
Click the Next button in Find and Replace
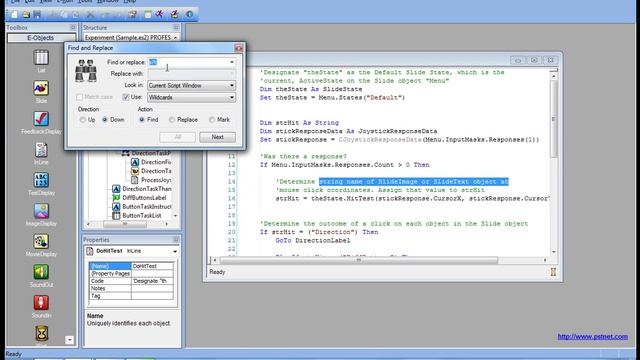coord(218,137)
